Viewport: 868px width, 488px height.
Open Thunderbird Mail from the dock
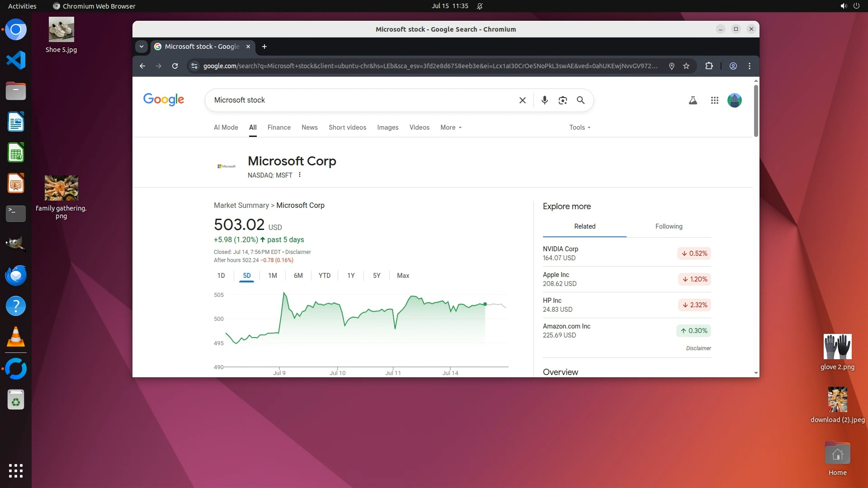click(16, 275)
